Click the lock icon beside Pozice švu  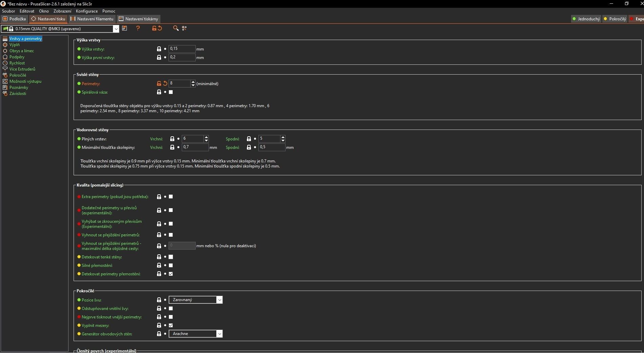point(159,300)
